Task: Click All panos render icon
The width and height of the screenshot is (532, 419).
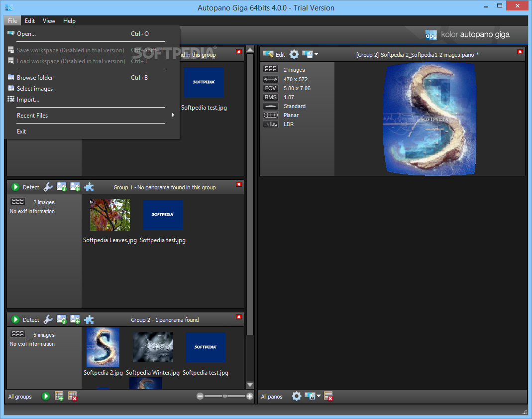Action: [310, 396]
